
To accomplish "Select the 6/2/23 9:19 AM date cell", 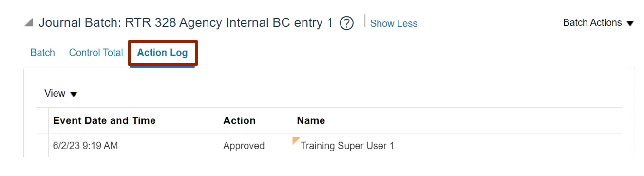I will pyautogui.click(x=85, y=146).
